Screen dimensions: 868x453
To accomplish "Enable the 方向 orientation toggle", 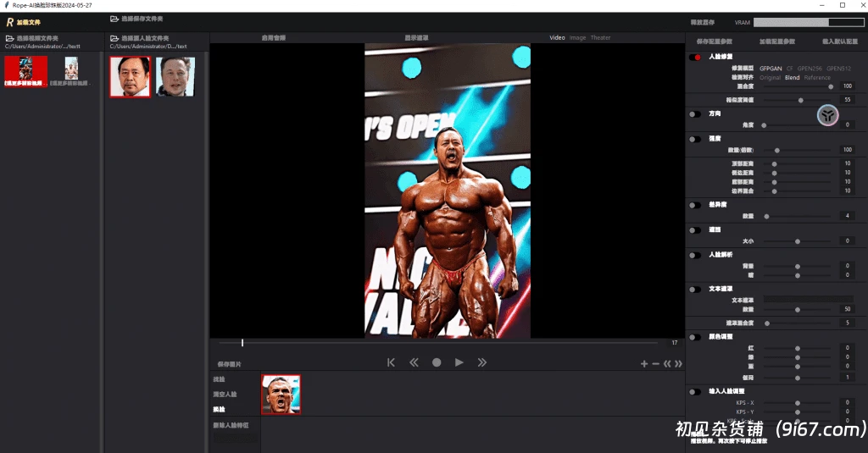I will click(695, 113).
